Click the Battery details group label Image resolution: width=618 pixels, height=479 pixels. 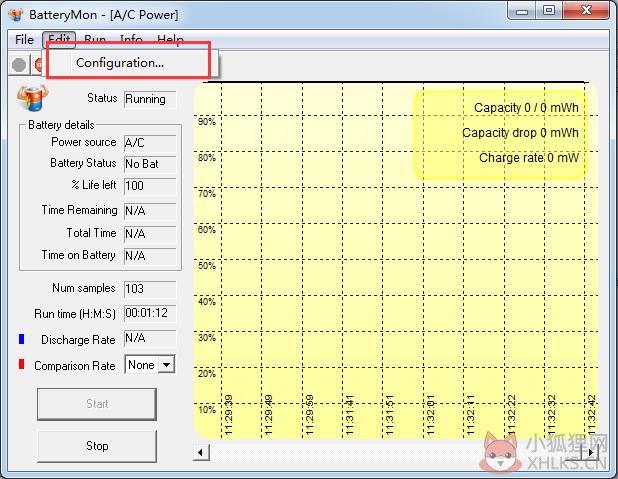coord(61,125)
